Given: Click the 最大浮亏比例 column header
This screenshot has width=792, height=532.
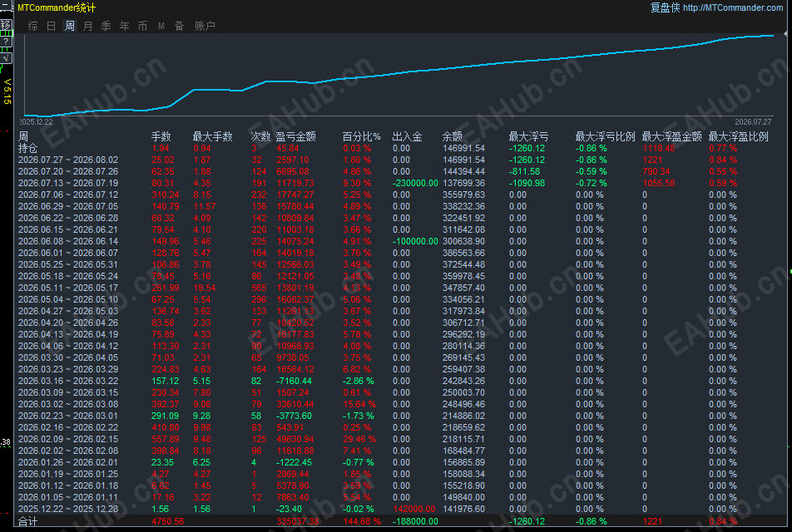Looking at the screenshot, I should point(605,136).
